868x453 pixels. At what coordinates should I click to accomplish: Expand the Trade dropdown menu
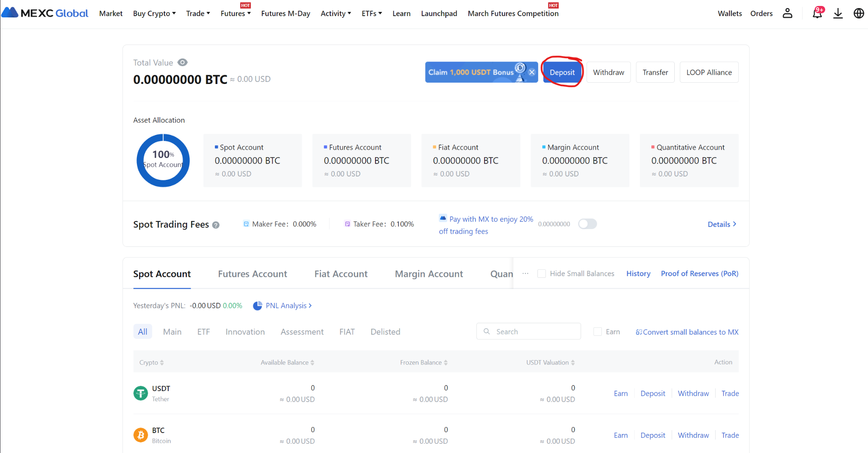tap(198, 14)
